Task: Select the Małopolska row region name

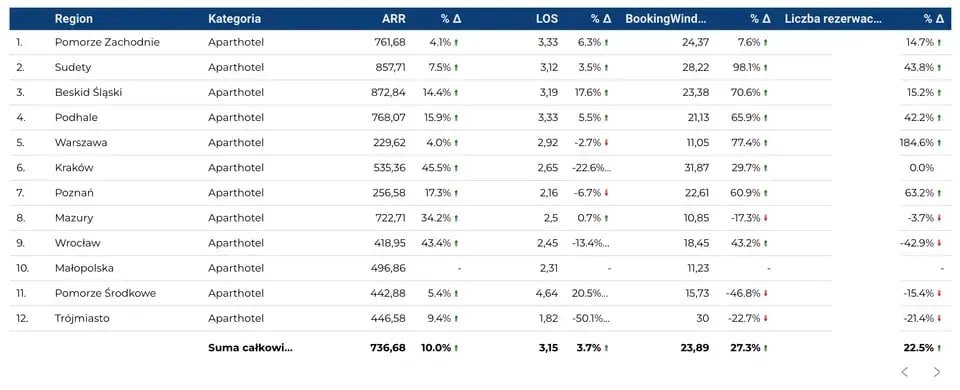Action: click(x=84, y=268)
